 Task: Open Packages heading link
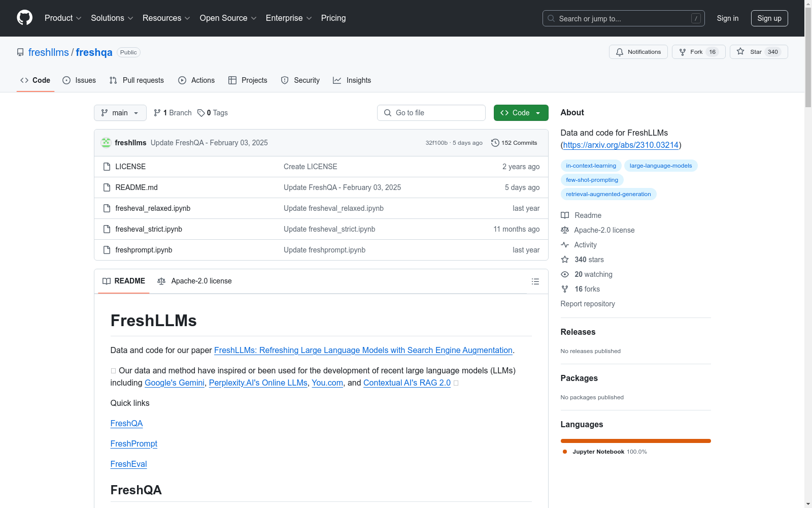tap(579, 378)
